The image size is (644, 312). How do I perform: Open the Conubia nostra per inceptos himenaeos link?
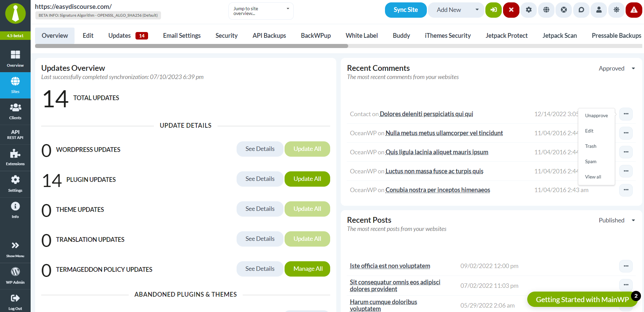point(438,190)
